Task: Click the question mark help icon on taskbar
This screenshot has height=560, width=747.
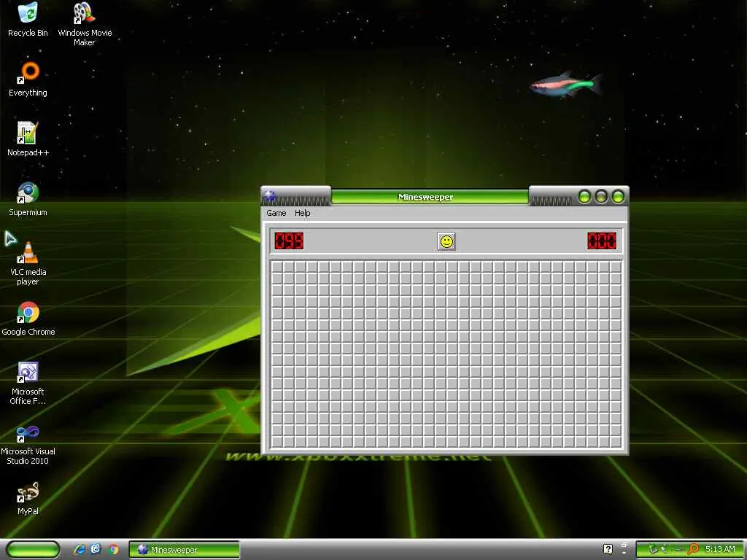Action: click(608, 549)
